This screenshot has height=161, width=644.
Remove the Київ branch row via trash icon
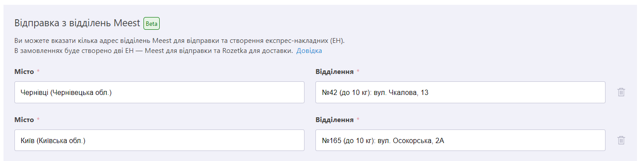pos(621,140)
